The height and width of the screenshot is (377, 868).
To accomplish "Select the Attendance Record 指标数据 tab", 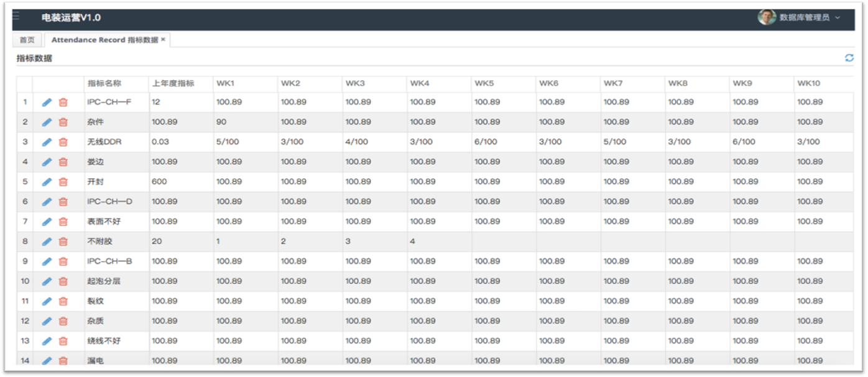I will tap(104, 40).
